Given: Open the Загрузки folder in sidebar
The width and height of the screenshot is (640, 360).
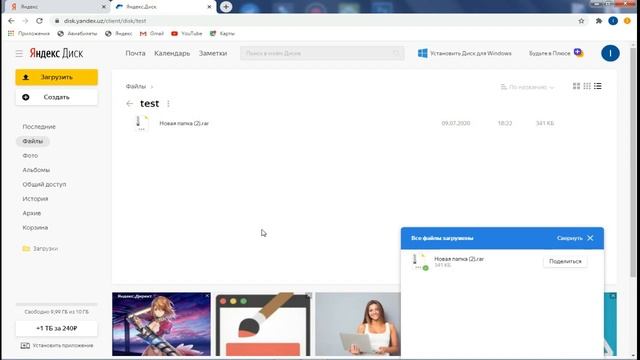Looking at the screenshot, I should click(x=40, y=248).
